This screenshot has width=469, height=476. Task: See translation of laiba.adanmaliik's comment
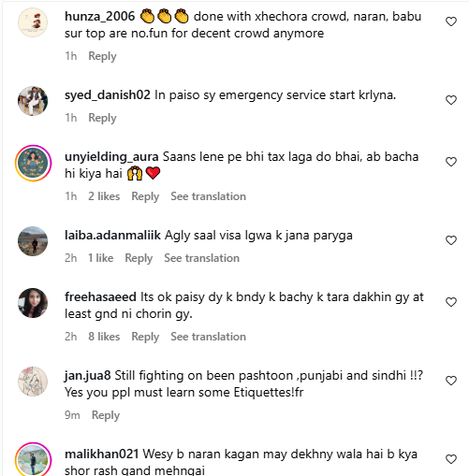click(x=201, y=258)
